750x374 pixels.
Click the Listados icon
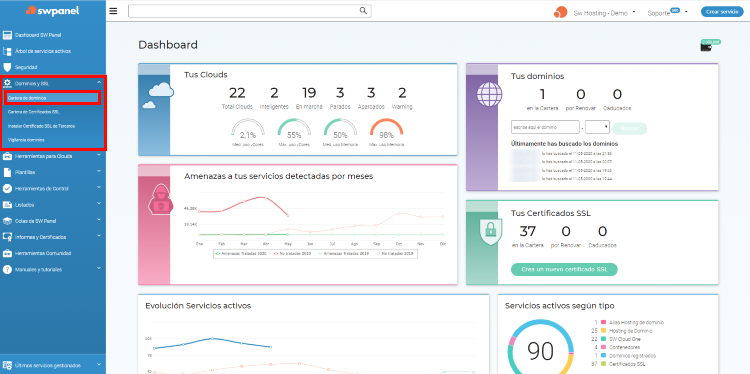click(7, 205)
